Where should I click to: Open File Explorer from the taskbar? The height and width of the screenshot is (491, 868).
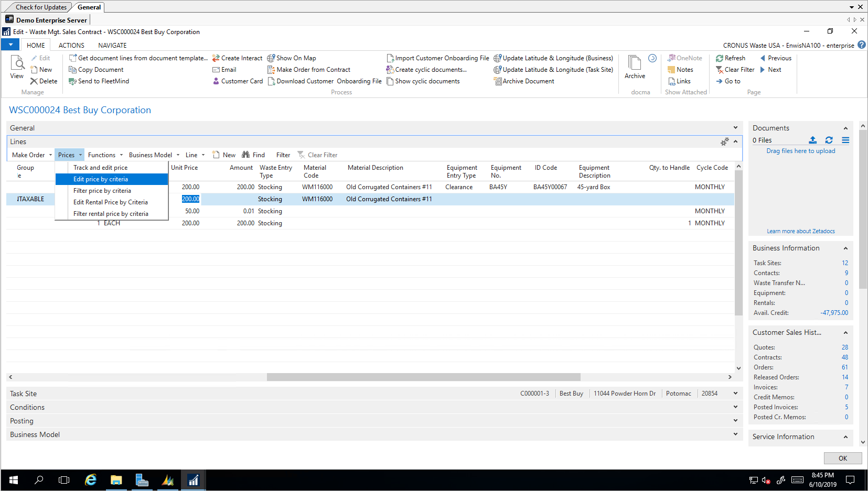tap(116, 479)
